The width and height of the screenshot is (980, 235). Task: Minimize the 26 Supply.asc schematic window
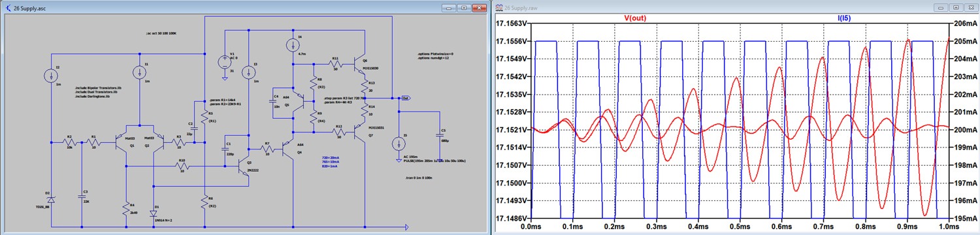[x=449, y=7]
